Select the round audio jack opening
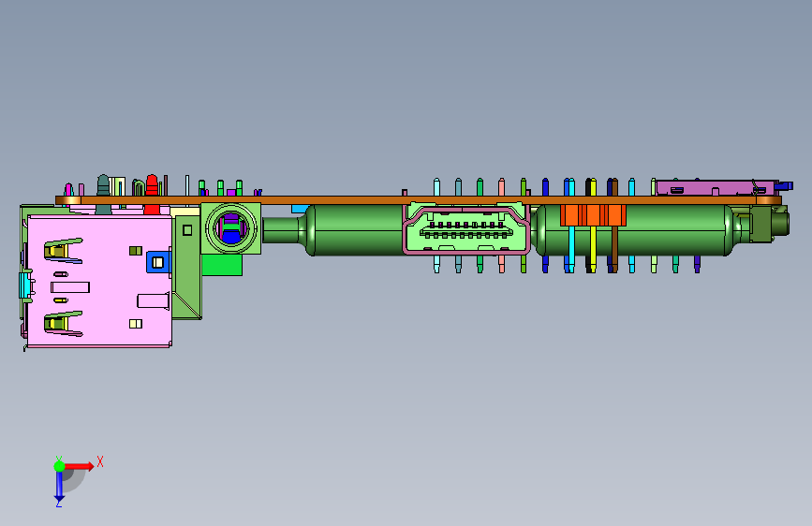 (x=231, y=227)
